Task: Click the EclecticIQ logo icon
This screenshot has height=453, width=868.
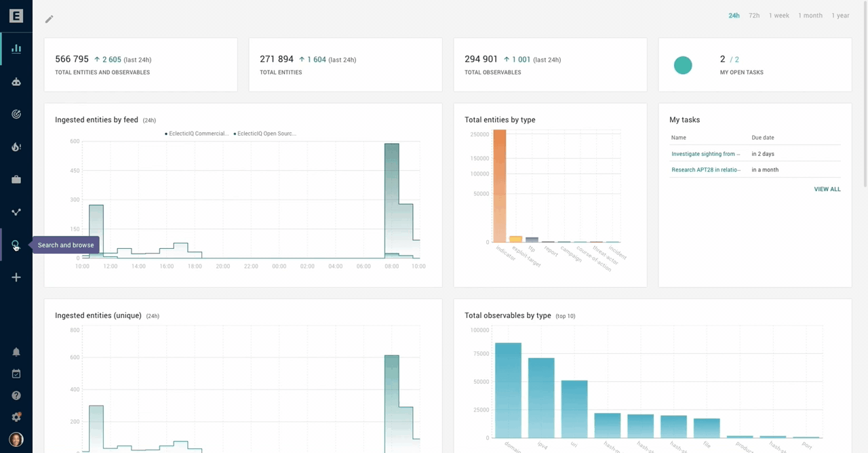Action: coord(16,16)
